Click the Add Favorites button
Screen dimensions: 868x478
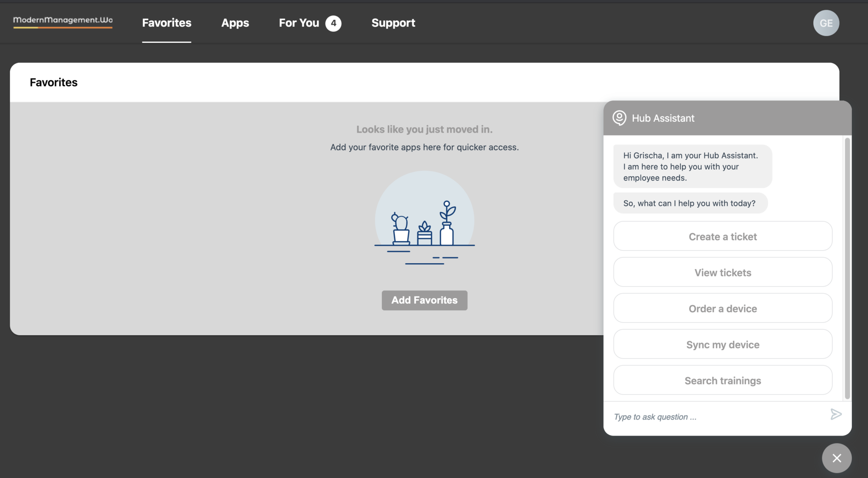pos(424,300)
